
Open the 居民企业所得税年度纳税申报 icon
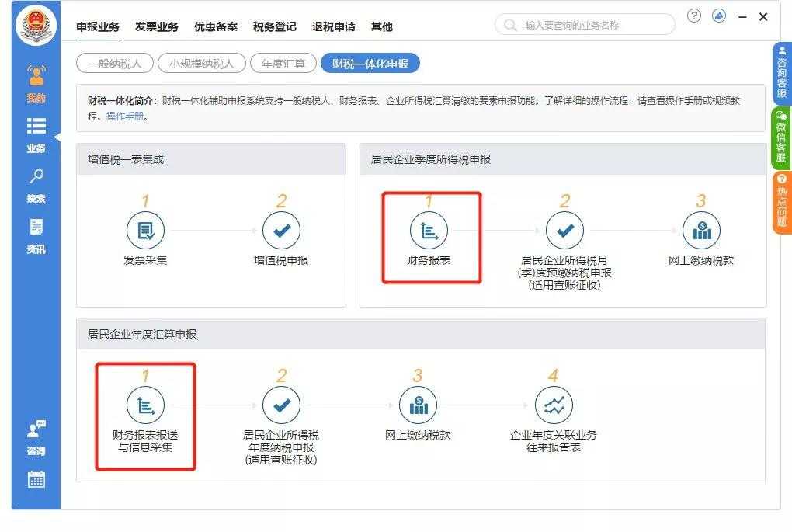[282, 405]
